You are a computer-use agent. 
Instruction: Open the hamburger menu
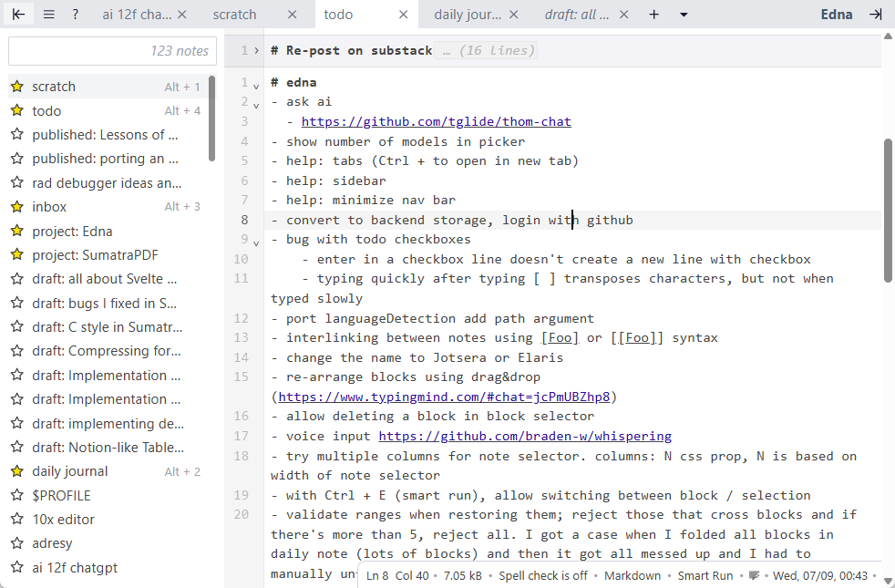(49, 15)
